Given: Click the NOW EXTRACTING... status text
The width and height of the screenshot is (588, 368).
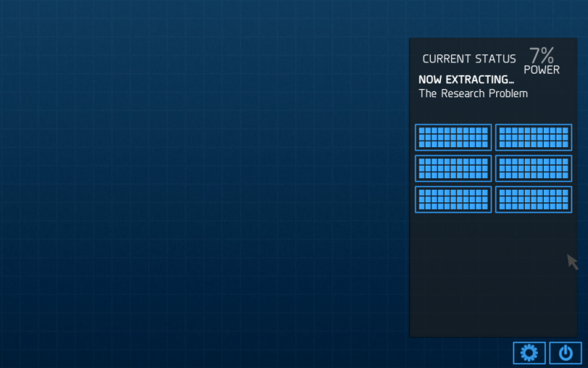Looking at the screenshot, I should (466, 79).
